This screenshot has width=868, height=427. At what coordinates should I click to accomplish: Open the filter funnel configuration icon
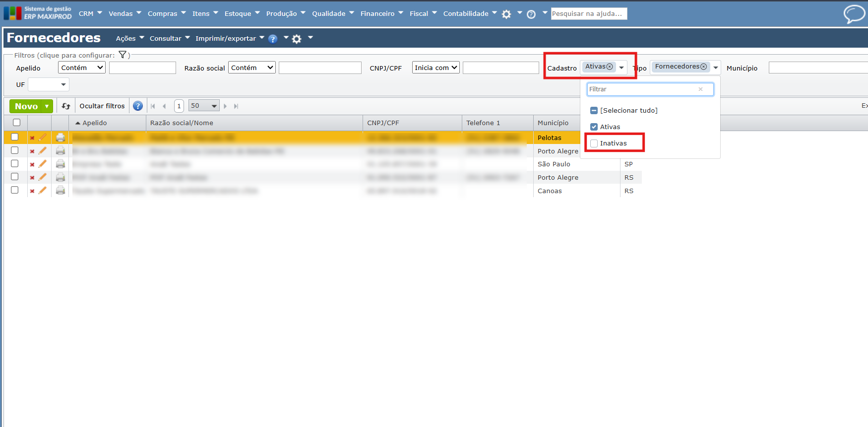[x=123, y=55]
